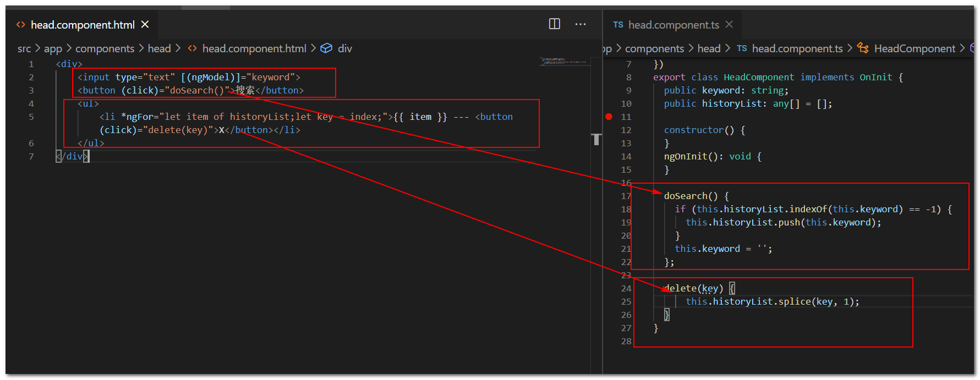This screenshot has height=380, width=980.
Task: Switch to the head.component.html tab
Action: (83, 25)
